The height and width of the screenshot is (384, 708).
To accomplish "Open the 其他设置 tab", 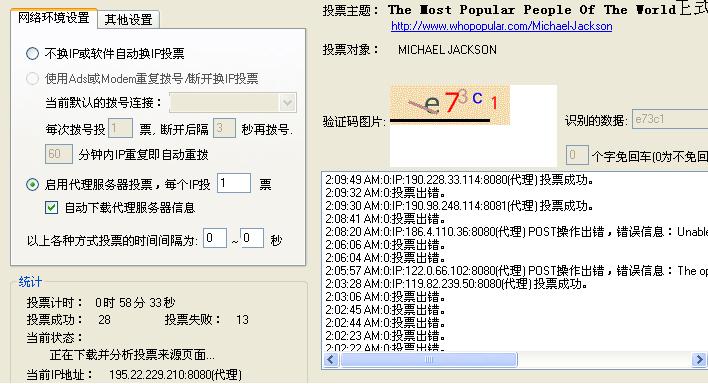I will click(x=129, y=19).
